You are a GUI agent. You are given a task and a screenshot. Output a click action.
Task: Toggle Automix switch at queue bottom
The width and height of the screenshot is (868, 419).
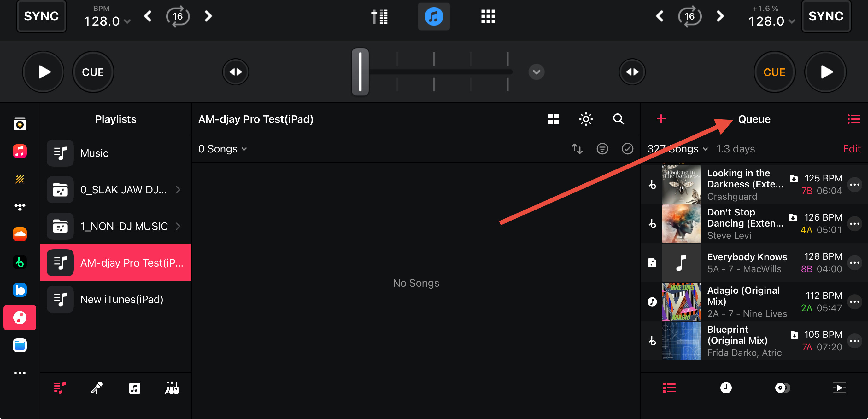783,388
